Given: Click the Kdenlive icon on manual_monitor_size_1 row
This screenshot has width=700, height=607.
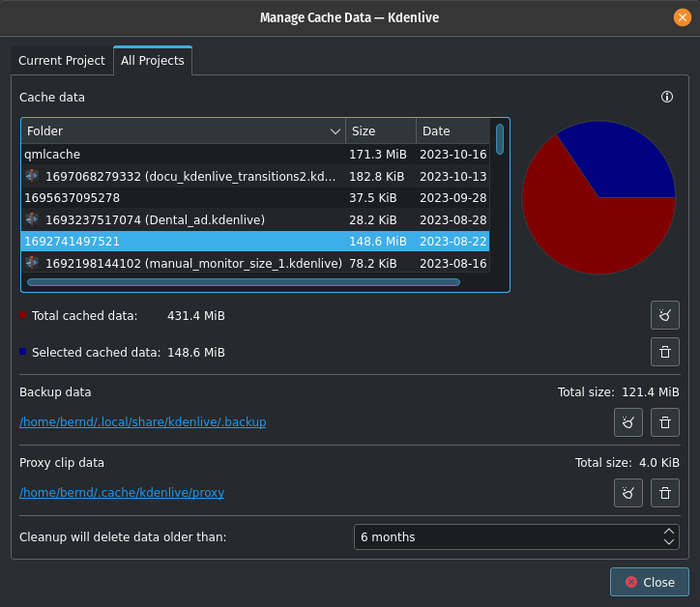Looking at the screenshot, I should (x=32, y=263).
